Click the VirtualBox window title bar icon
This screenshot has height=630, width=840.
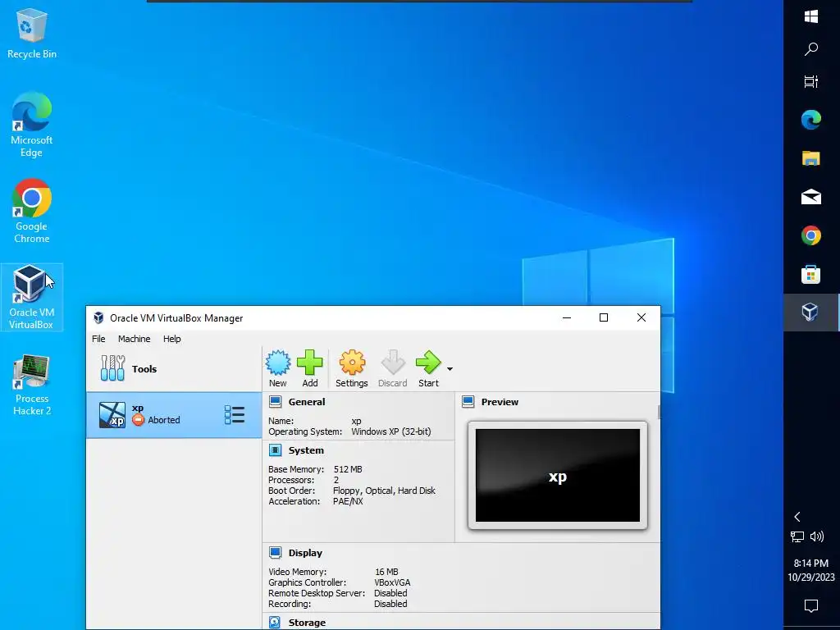coord(98,317)
